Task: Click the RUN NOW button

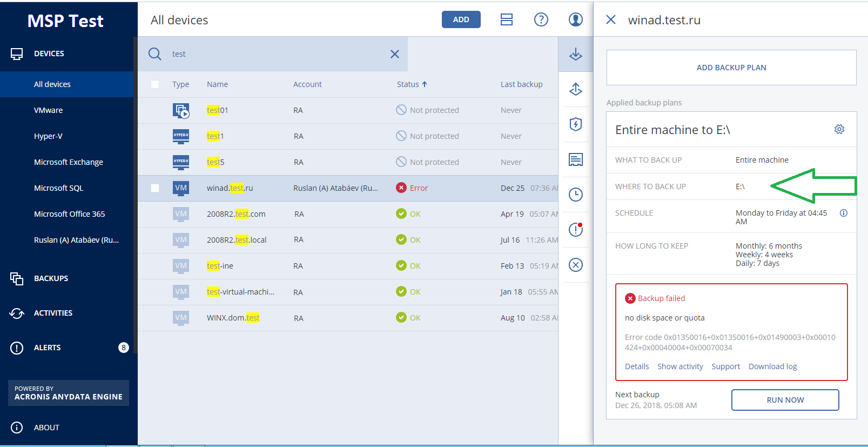Action: (x=785, y=400)
